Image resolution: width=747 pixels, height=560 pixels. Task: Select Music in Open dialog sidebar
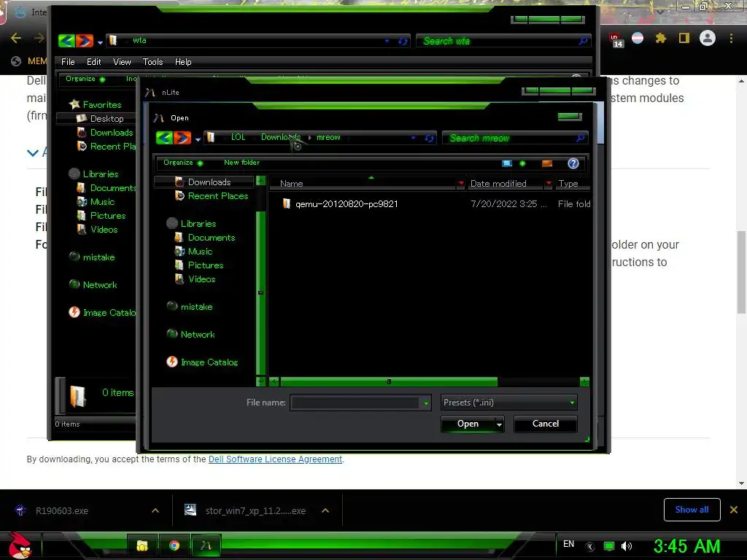point(200,251)
